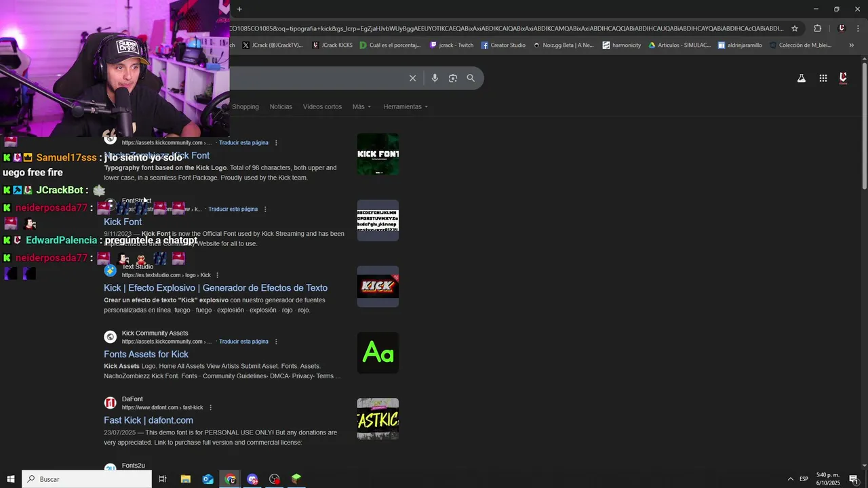Open a new browser tab
868x488 pixels.
point(239,9)
